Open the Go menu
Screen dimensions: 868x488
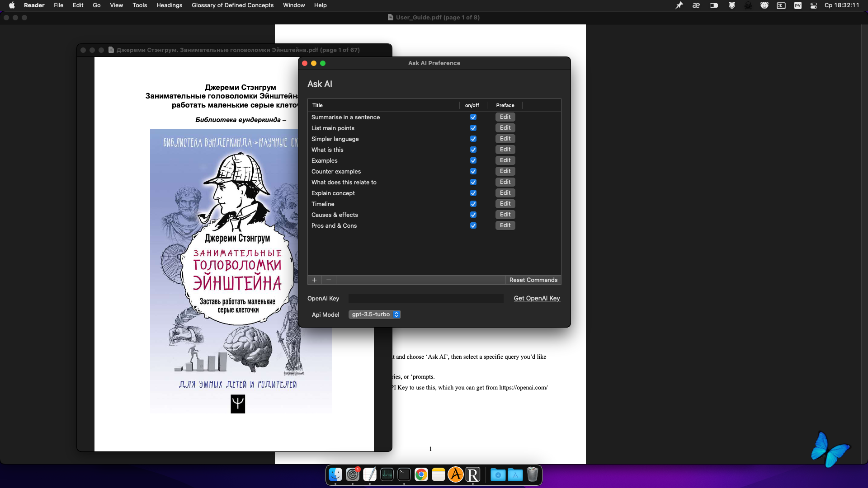pos(97,5)
